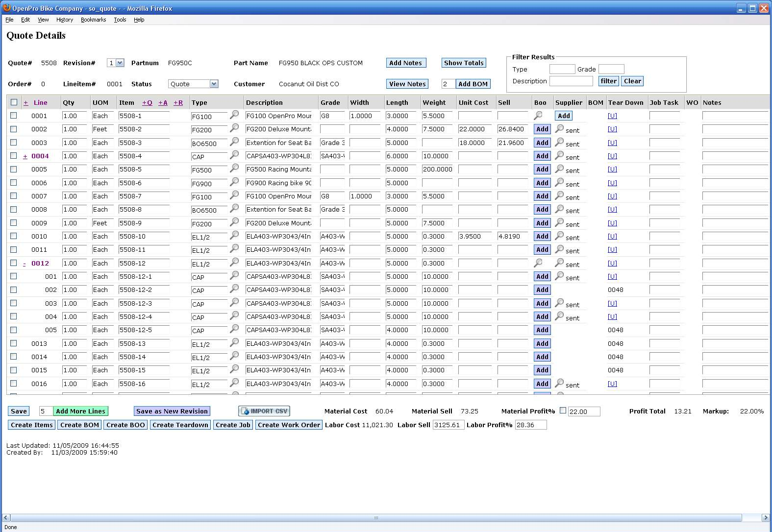Open the Bookmarks menu
Image resolution: width=772 pixels, height=532 pixels.
93,20
